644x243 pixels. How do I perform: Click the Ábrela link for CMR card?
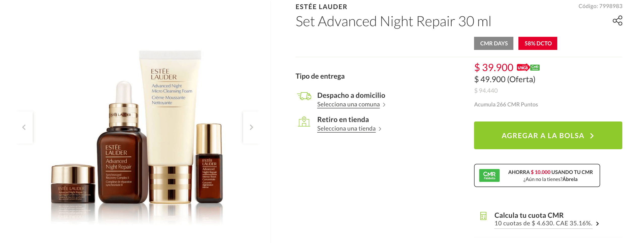pos(570,179)
